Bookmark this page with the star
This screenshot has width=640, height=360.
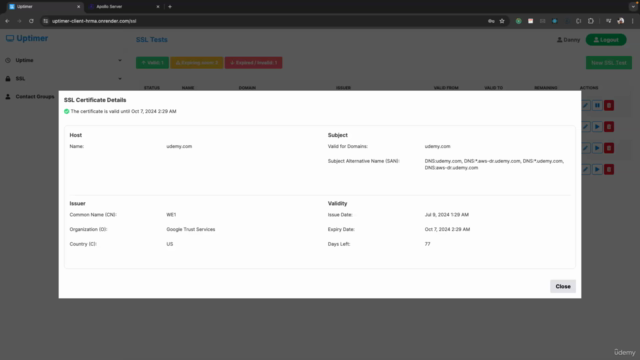[x=502, y=21]
